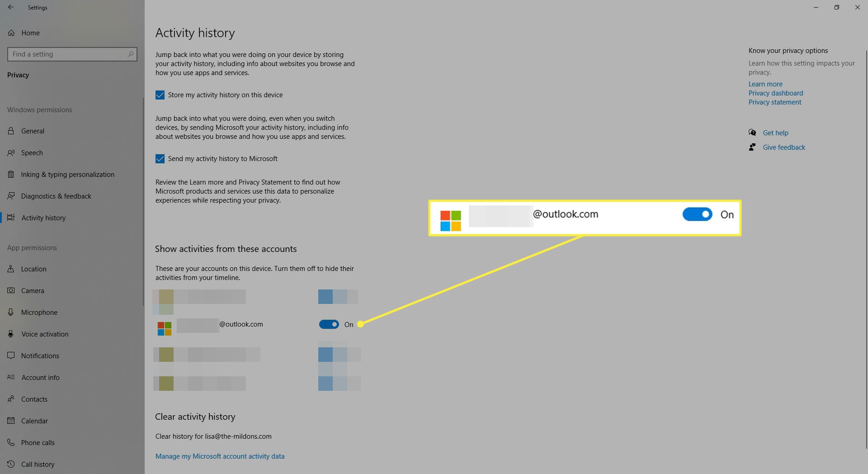Viewport: 868px width, 474px height.
Task: Turn off the outlook.com account toggle
Action: click(329, 324)
